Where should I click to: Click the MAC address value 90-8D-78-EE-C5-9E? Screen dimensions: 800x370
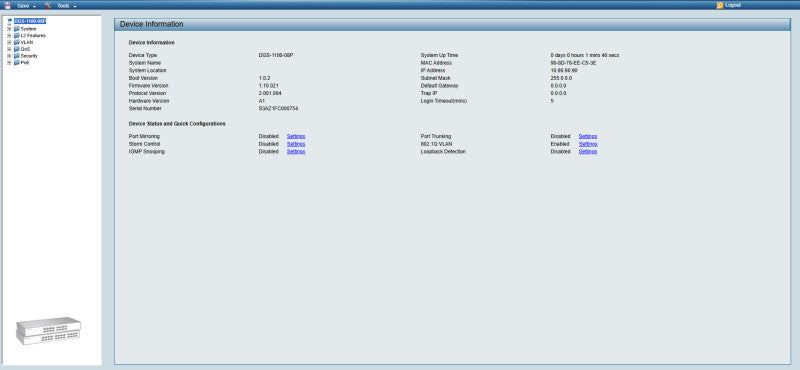point(573,63)
